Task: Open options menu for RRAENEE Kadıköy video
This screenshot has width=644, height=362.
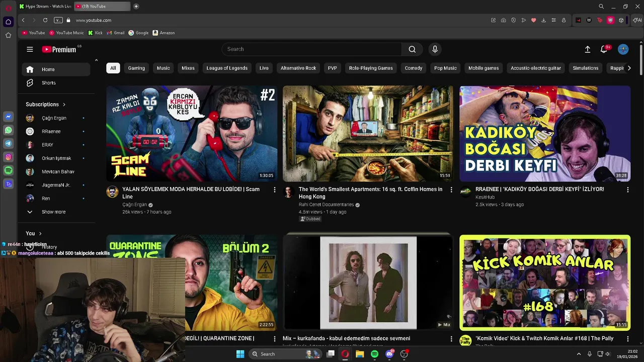Action: [627, 190]
